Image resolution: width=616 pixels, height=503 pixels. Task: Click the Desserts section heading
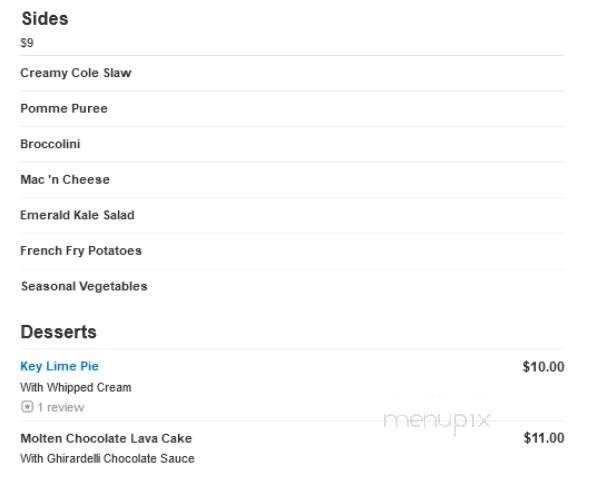59,332
